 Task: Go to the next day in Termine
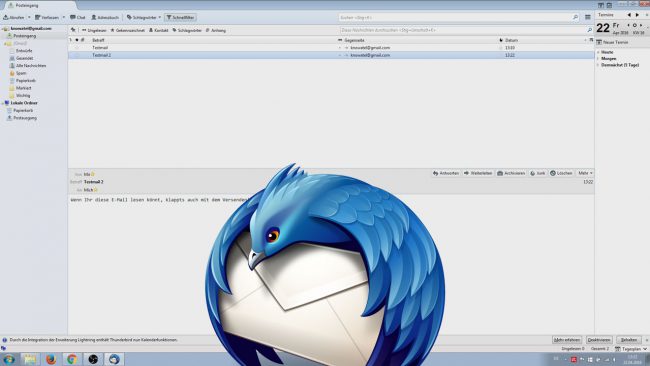coord(641,26)
